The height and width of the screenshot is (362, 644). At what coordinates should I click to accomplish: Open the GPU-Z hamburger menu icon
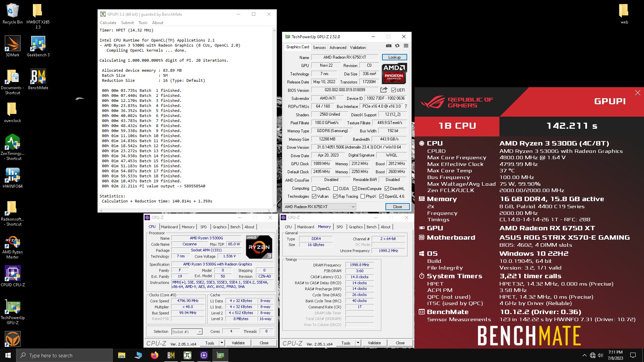[406, 46]
